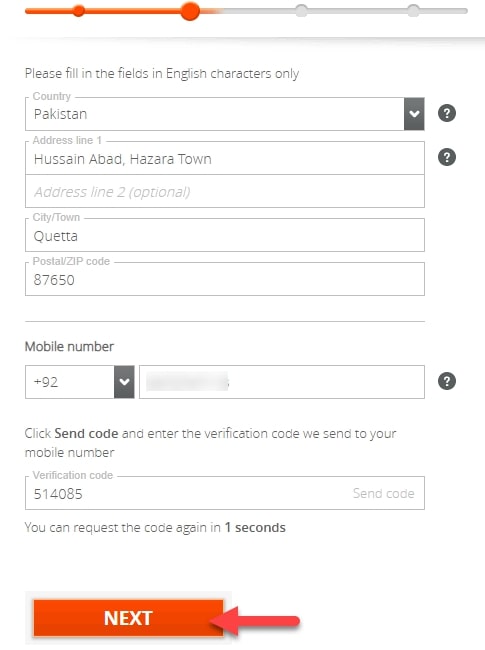Focus the City/Town field containing Quetta
Screen dimensions: 485x650
coord(225,235)
